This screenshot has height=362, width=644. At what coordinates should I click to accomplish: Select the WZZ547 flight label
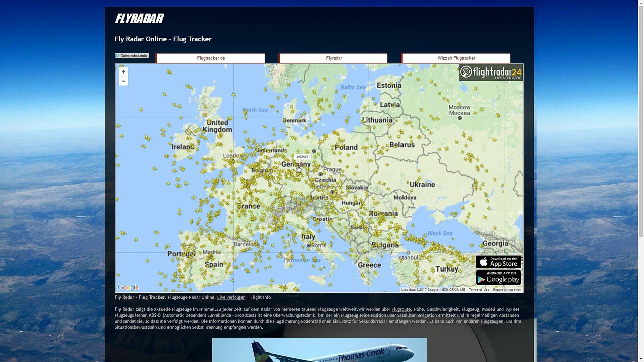coord(302,157)
